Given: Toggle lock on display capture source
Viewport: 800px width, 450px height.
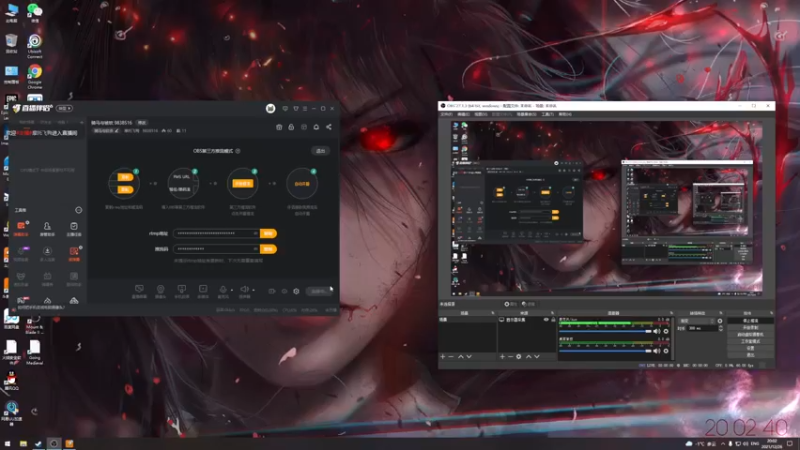Looking at the screenshot, I should 553,320.
